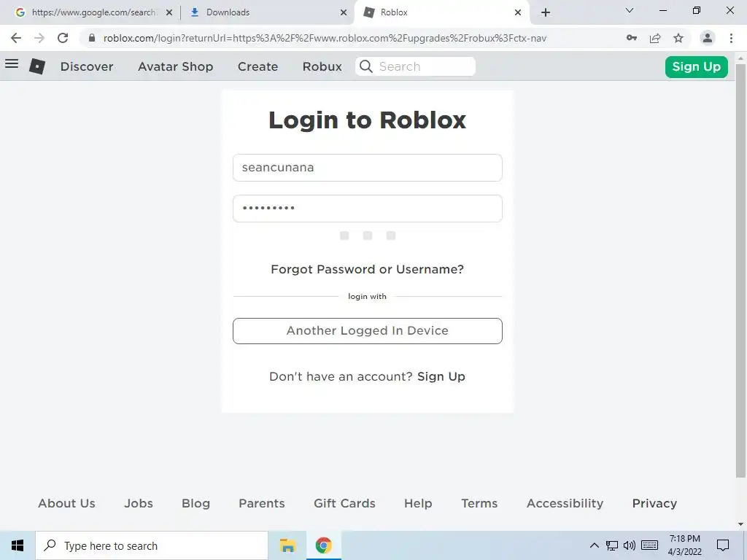Reload the page with refresh icon

(x=63, y=38)
